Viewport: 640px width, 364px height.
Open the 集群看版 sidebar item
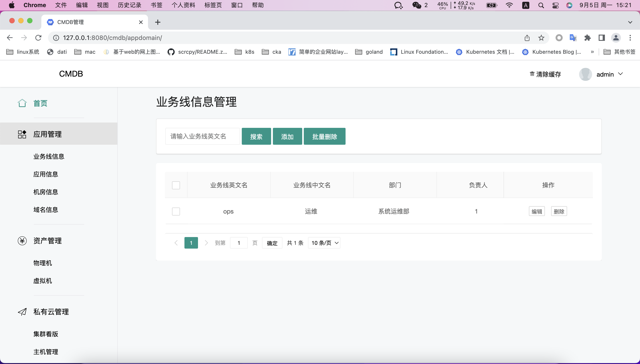(x=46, y=334)
